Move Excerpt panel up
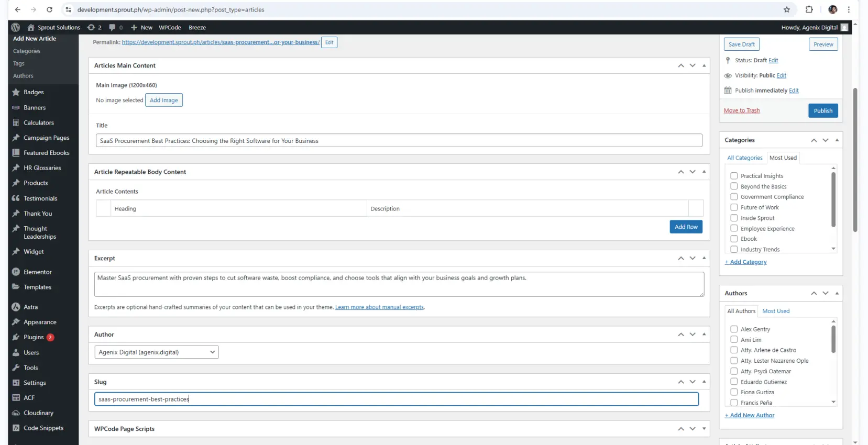The height and width of the screenshot is (445, 868). [681, 258]
